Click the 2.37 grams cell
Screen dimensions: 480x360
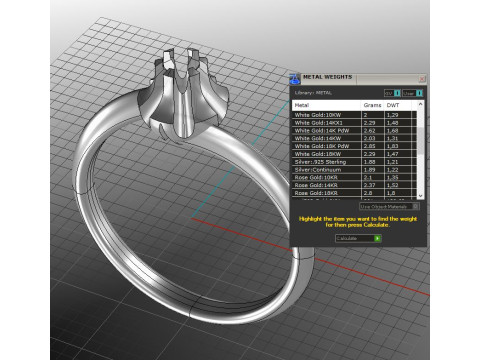(373, 185)
